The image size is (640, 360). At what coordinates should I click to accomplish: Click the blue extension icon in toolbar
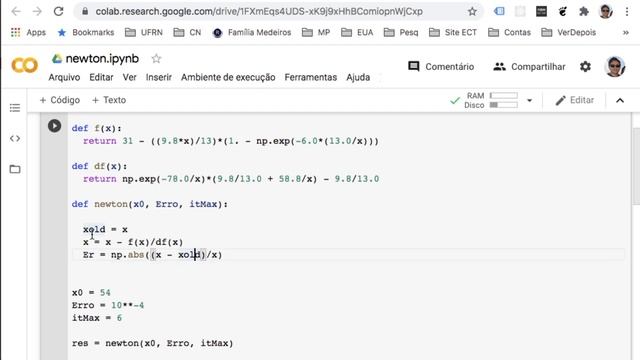(x=499, y=11)
